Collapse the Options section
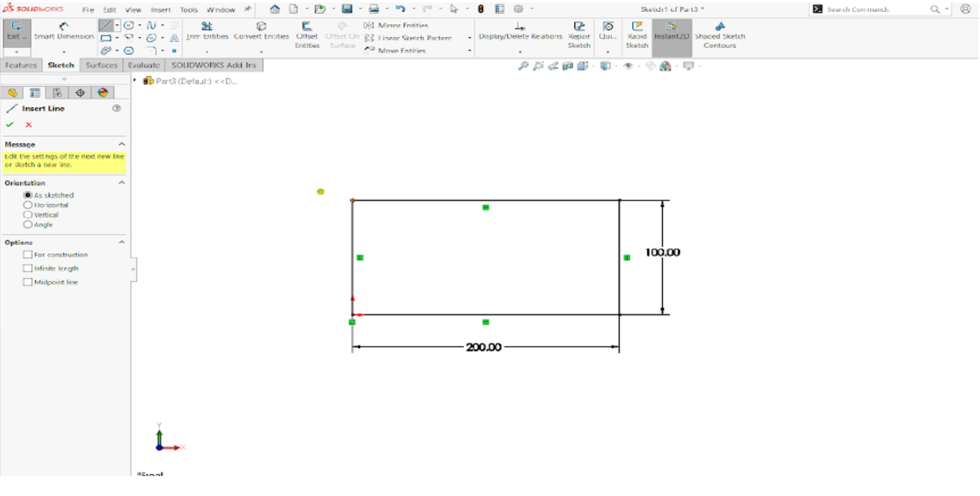 pos(122,242)
